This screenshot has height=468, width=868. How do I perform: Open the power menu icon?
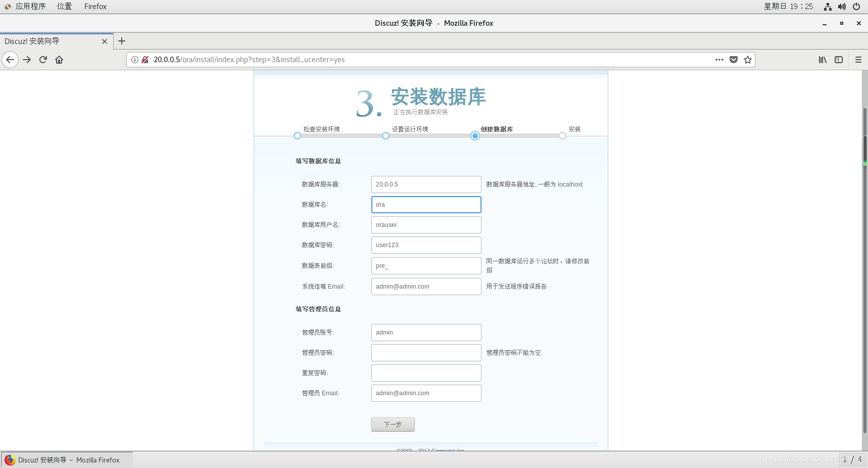856,7
